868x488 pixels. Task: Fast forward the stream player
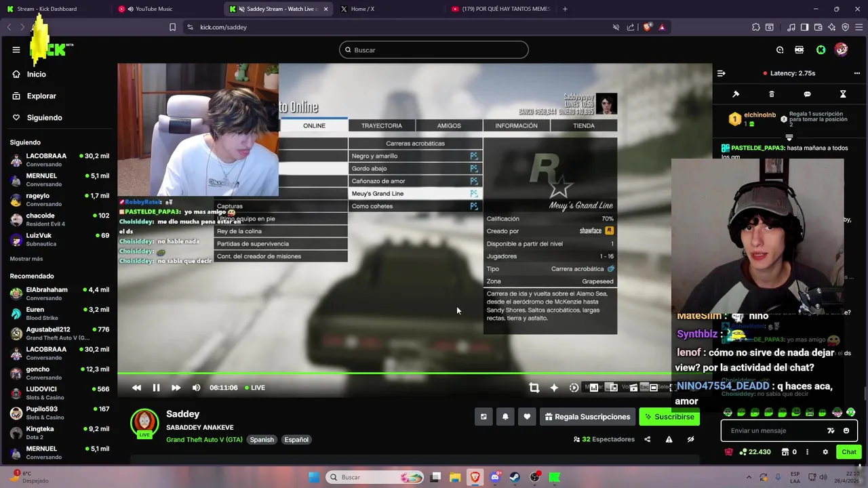point(176,388)
